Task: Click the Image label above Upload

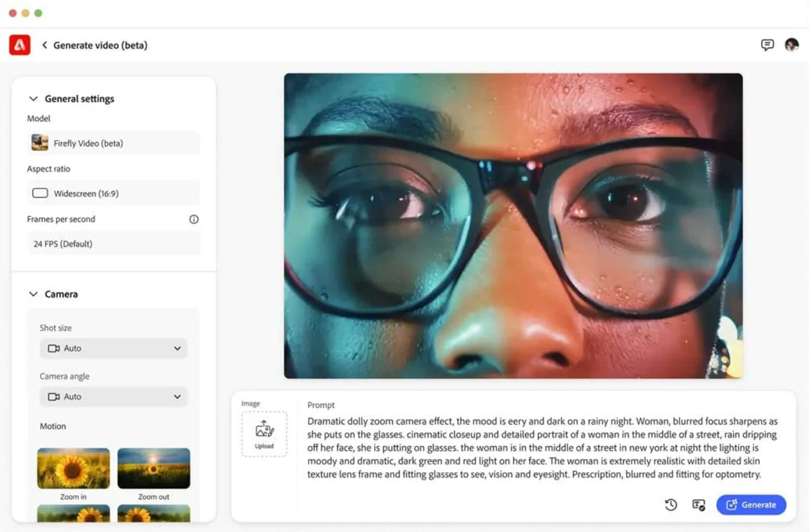Action: click(x=251, y=404)
